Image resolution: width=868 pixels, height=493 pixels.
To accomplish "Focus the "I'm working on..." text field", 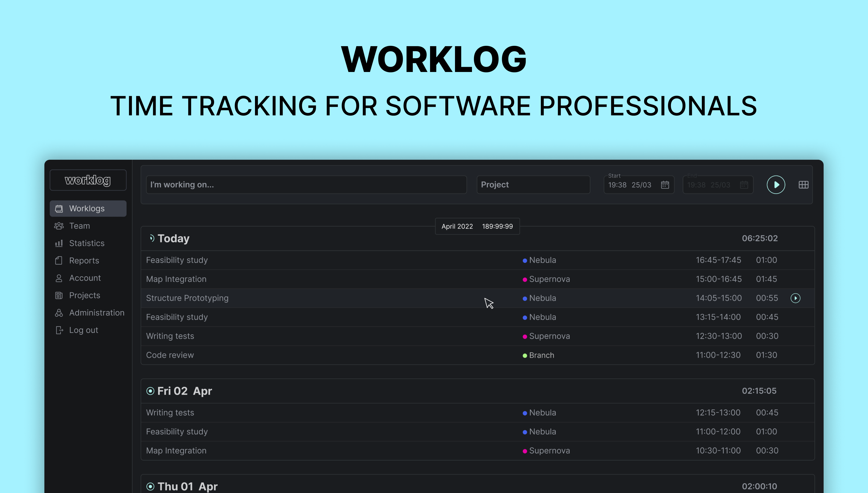I will 306,185.
